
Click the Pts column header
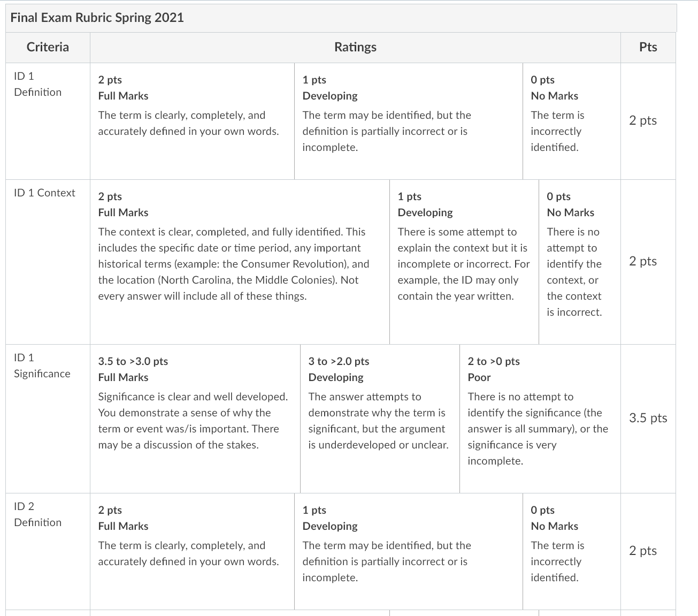point(648,47)
